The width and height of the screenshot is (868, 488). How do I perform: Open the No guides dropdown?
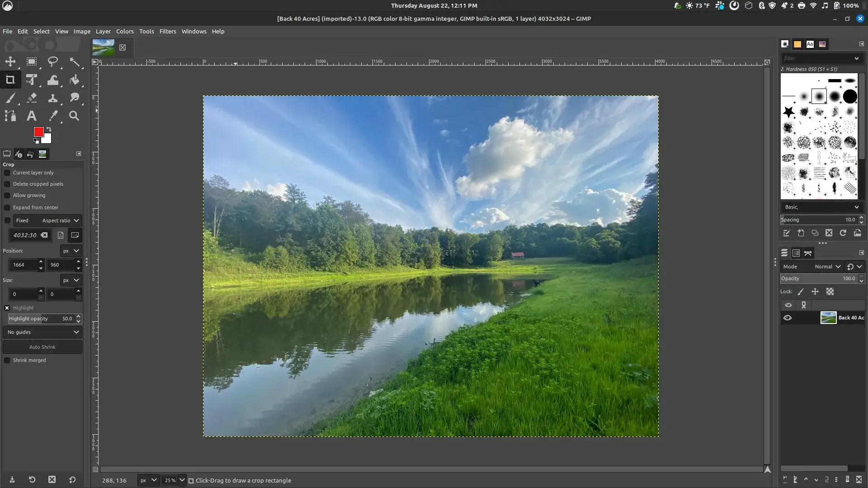point(42,332)
